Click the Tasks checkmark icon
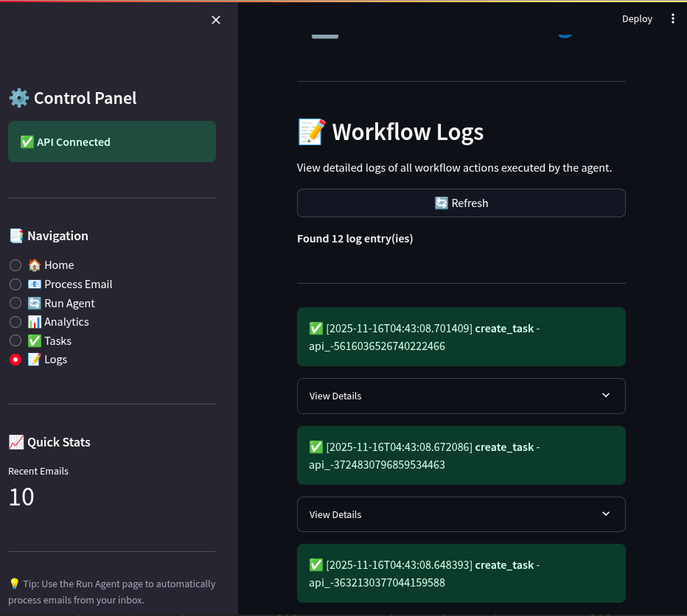This screenshot has height=616, width=687. pyautogui.click(x=34, y=340)
